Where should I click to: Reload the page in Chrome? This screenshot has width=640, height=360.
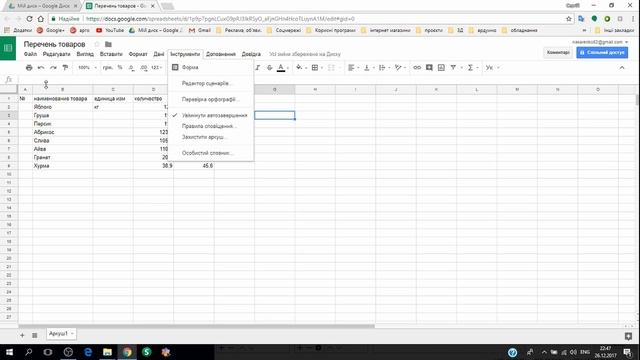coord(29,19)
